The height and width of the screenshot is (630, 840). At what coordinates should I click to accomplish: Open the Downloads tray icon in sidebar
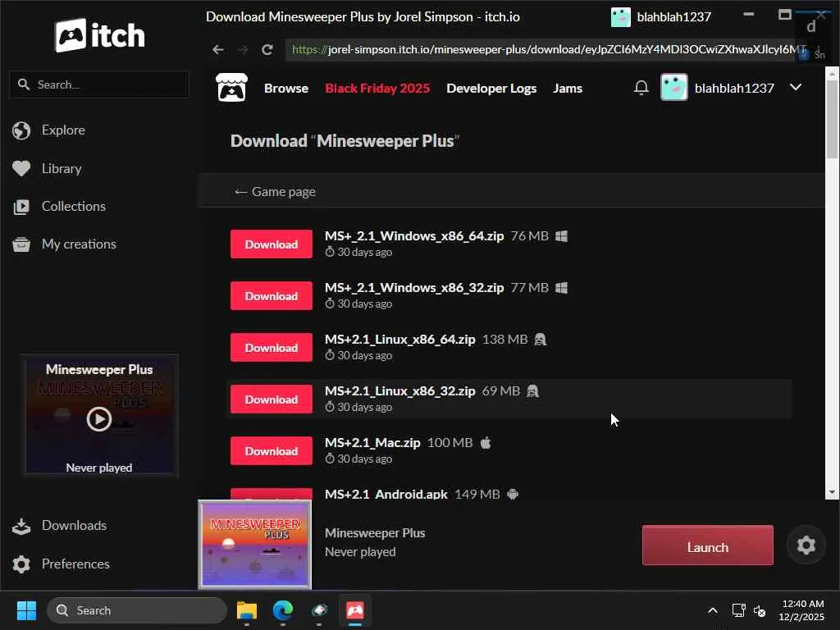21,526
